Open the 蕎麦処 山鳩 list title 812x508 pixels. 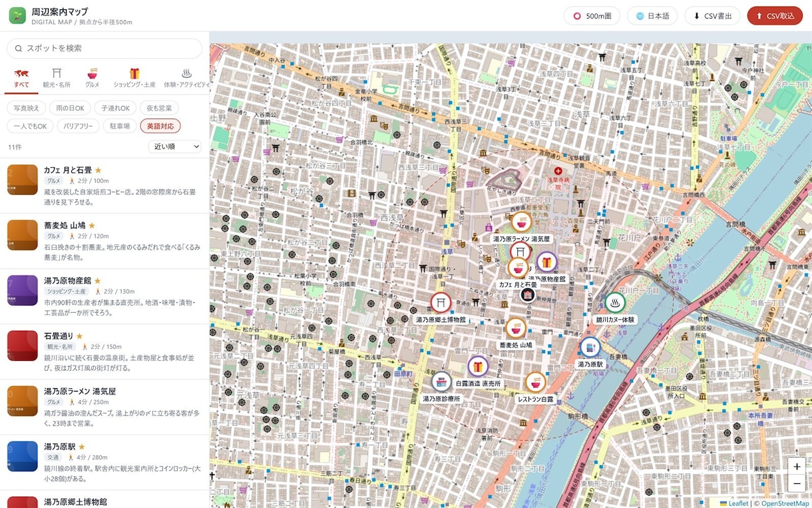pos(65,226)
